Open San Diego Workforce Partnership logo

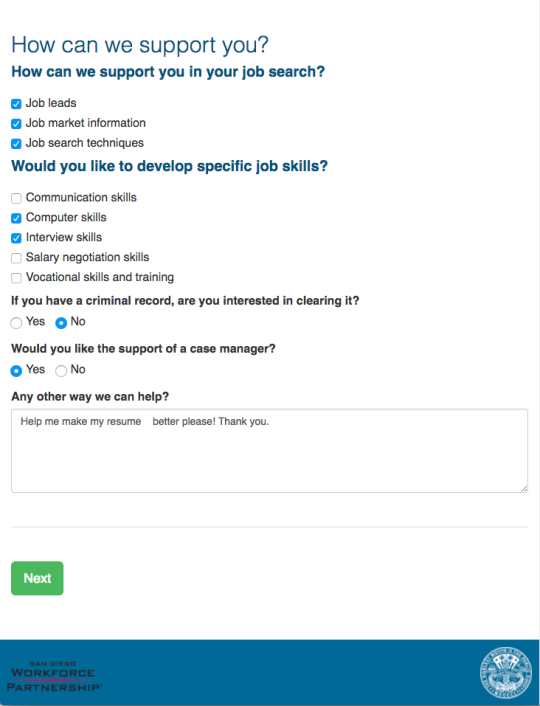click(x=54, y=676)
